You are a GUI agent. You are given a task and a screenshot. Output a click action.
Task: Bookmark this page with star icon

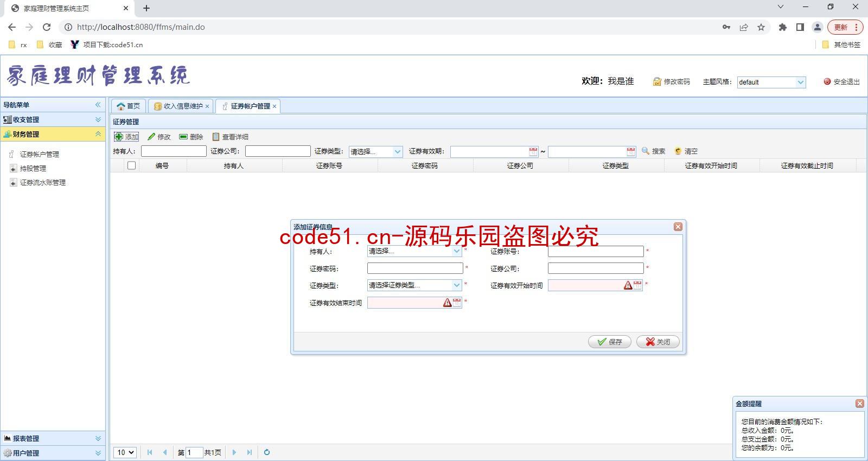click(761, 27)
